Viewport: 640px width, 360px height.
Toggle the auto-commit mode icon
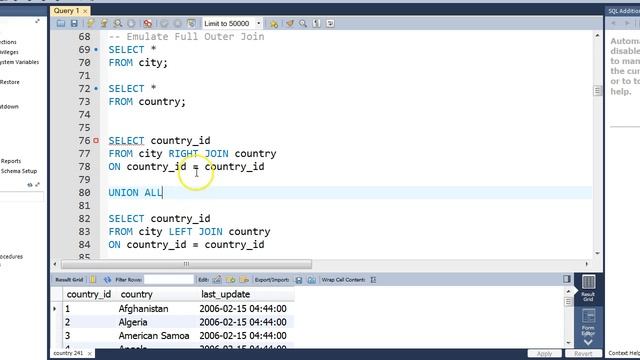tap(191, 24)
